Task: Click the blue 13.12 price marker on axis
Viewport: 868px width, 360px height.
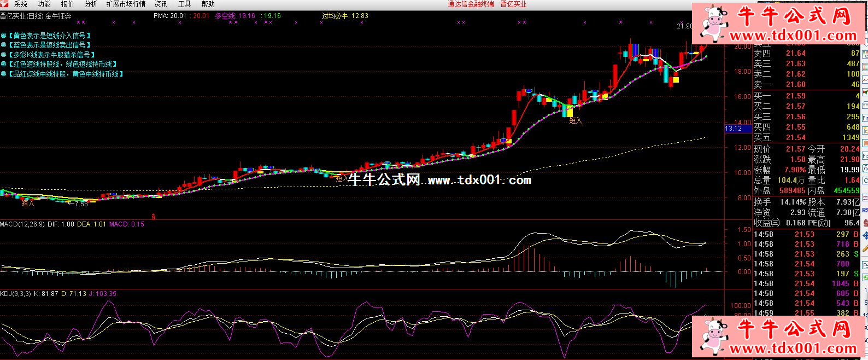Action: click(x=734, y=129)
